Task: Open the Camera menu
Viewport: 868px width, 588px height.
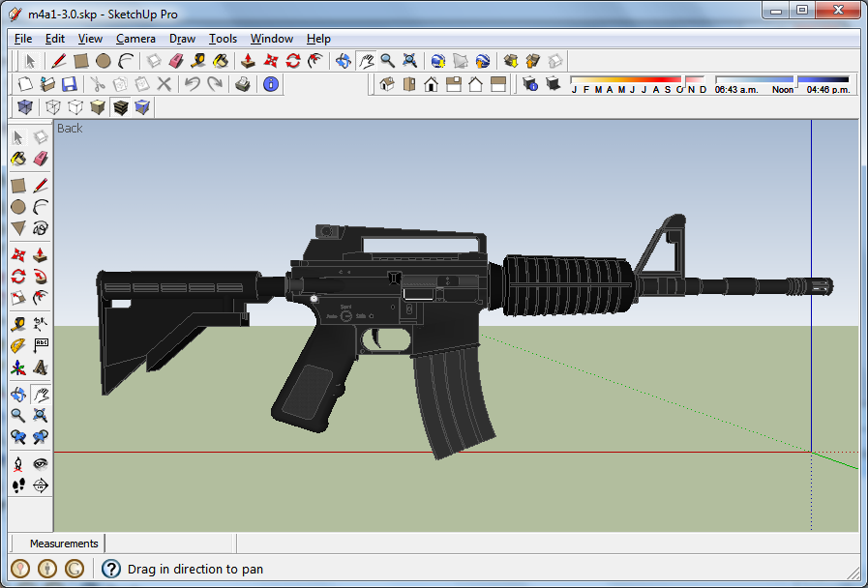Action: point(135,39)
